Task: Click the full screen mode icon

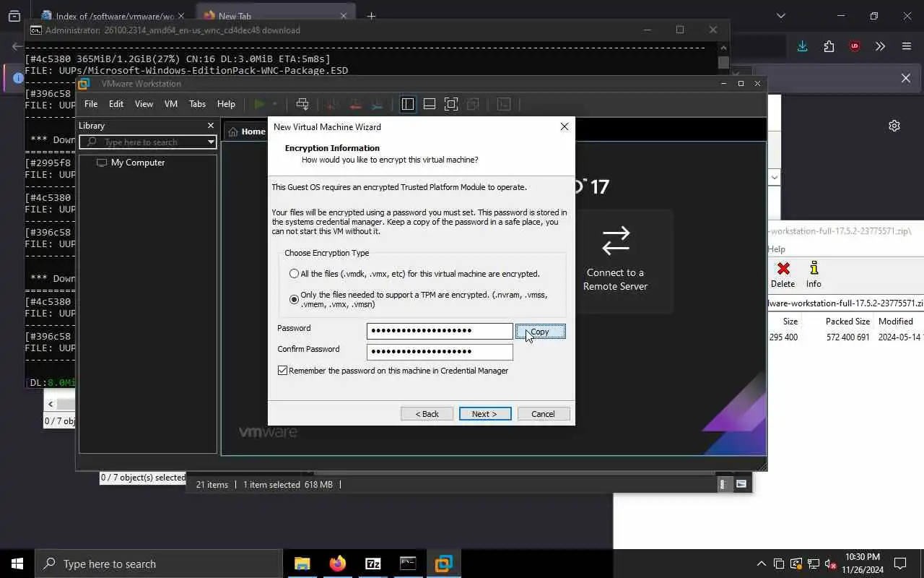Action: tap(451, 104)
